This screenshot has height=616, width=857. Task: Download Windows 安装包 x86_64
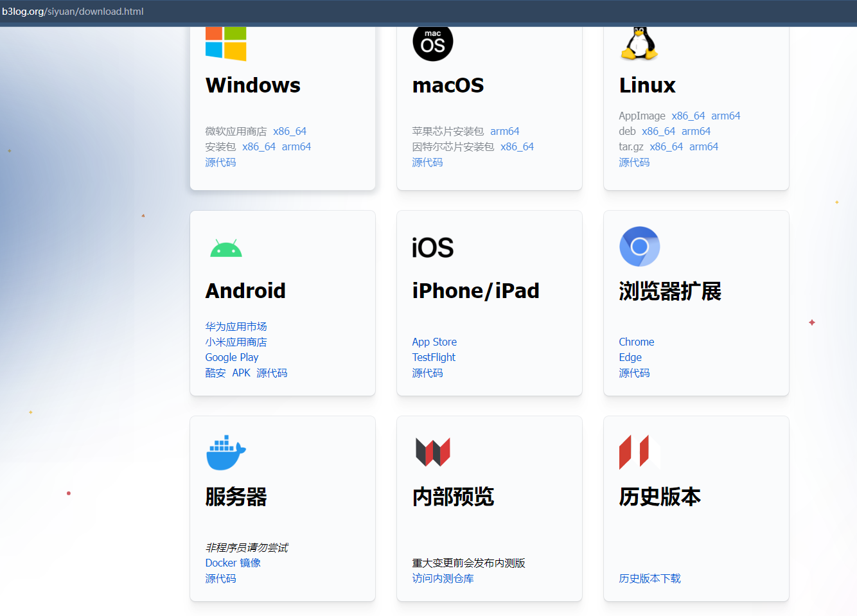pos(259,146)
